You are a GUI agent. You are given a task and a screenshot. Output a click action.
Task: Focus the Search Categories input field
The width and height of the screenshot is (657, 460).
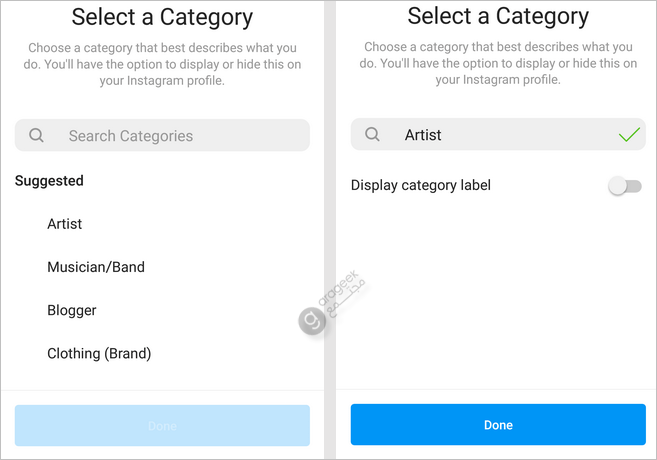[x=162, y=135]
